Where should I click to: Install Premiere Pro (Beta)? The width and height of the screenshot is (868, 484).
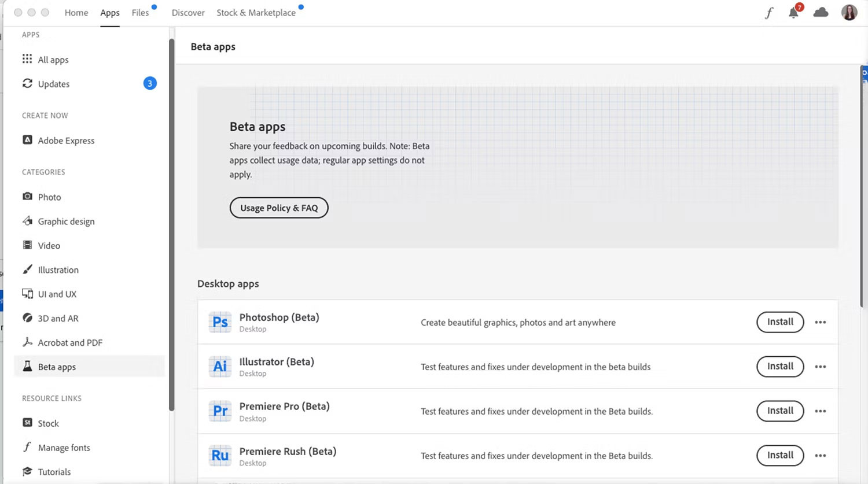pos(780,411)
